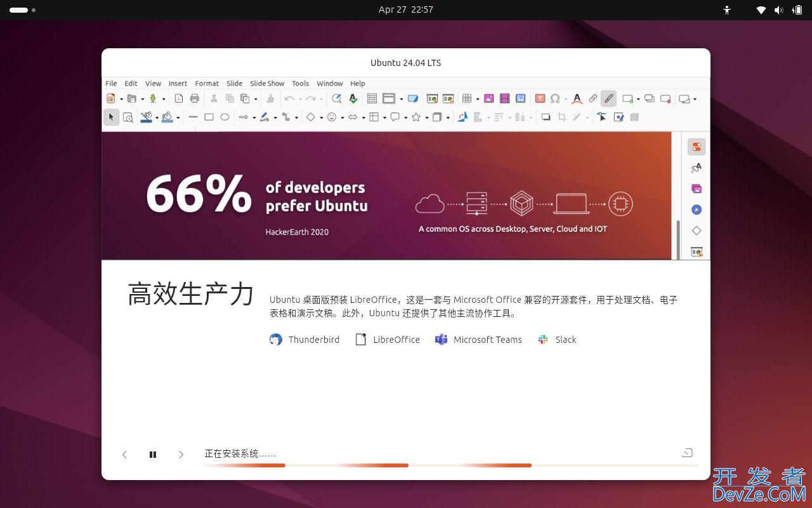Open the File menu
Image resolution: width=812 pixels, height=508 pixels.
111,83
